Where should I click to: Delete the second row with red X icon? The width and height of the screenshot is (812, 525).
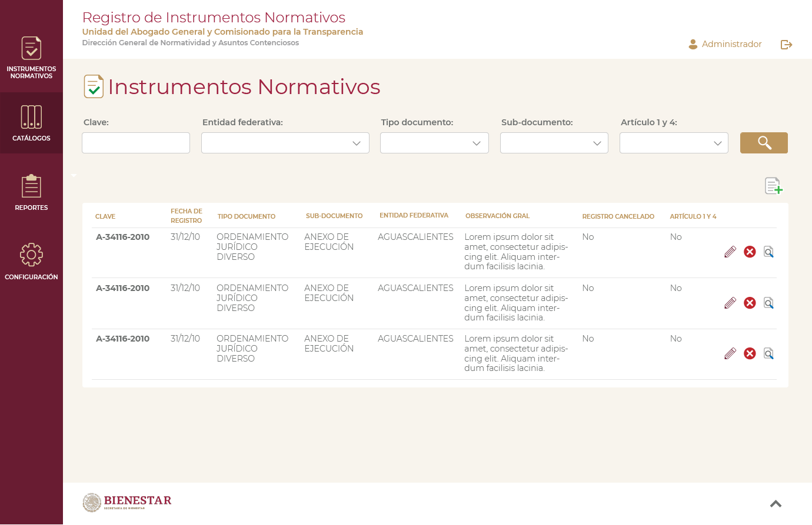pos(750,303)
